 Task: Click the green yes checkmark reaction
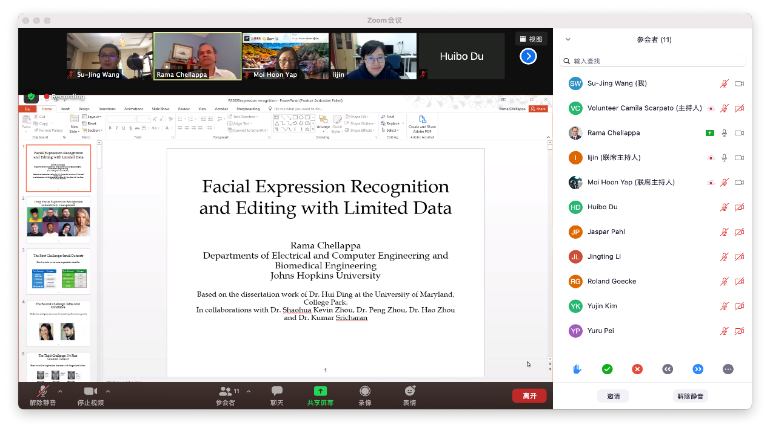point(607,369)
